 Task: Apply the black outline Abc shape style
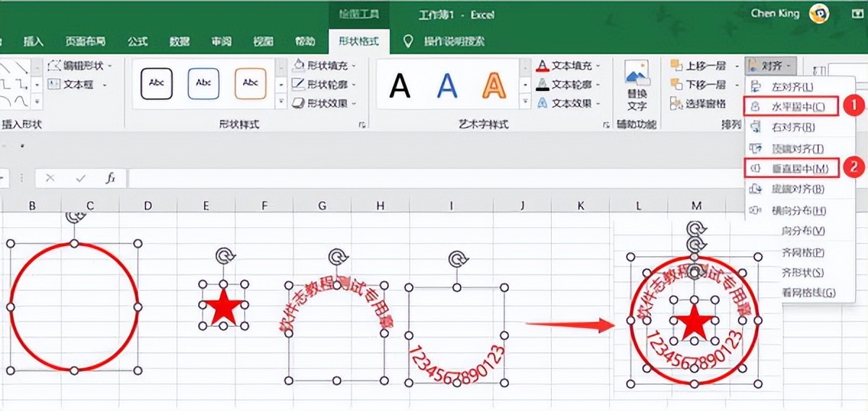157,82
